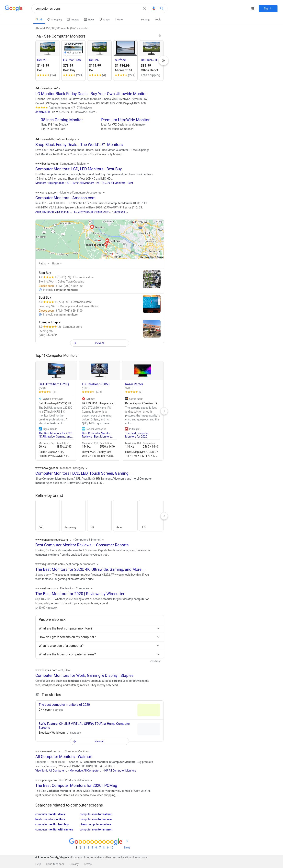Expand 'types of computer screens' question

99,654
